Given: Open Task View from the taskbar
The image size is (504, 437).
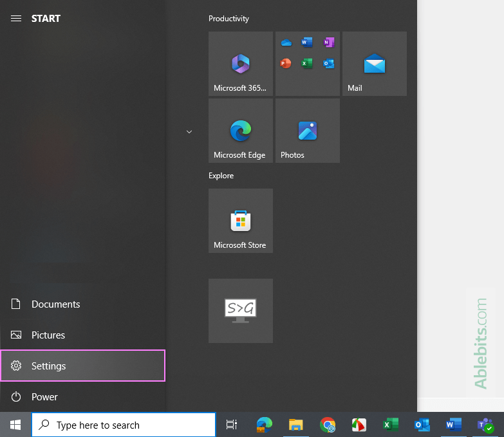Looking at the screenshot, I should [232, 425].
